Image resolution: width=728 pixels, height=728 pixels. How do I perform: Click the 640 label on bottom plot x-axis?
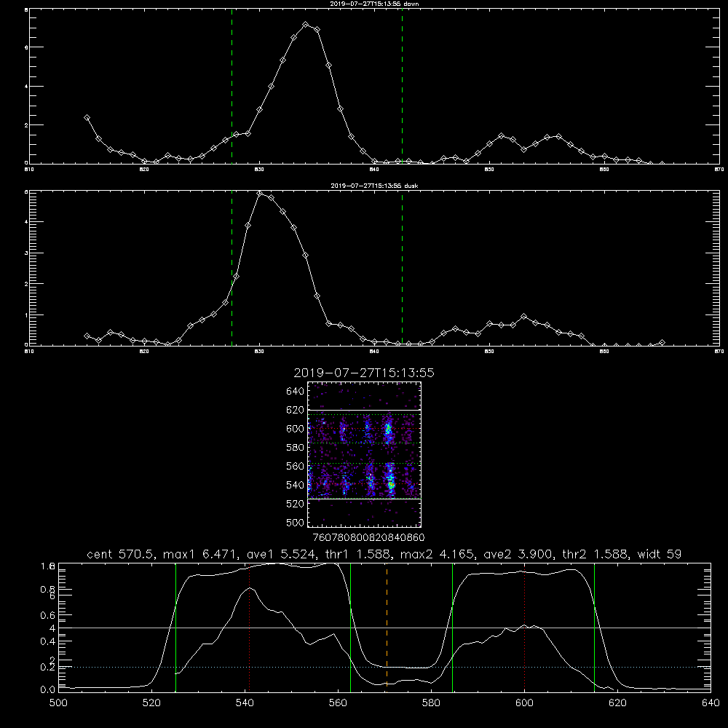pyautogui.click(x=711, y=703)
